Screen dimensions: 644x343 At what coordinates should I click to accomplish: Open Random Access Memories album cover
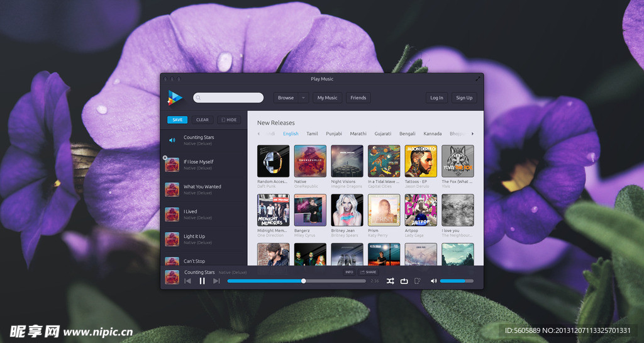(273, 161)
